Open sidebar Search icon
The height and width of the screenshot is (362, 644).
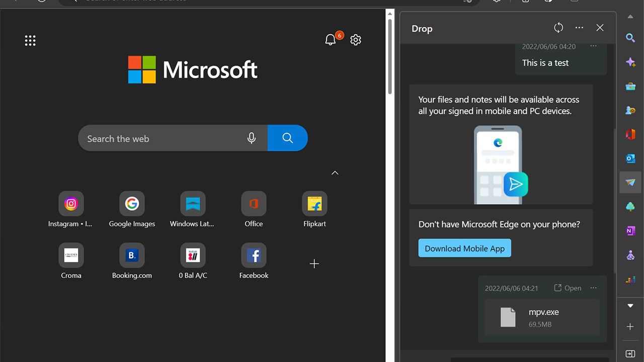click(x=630, y=38)
